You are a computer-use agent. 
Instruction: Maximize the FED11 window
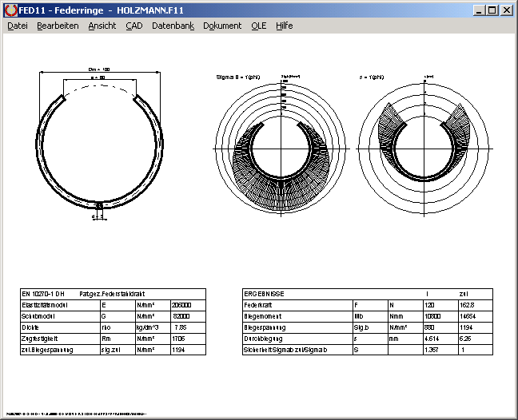click(x=492, y=10)
